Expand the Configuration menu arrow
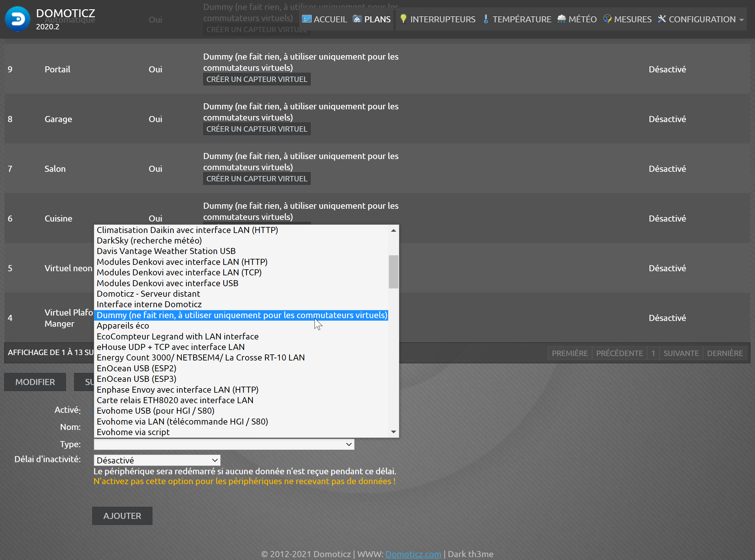Screen dimensions: 755x560 (741, 20)
